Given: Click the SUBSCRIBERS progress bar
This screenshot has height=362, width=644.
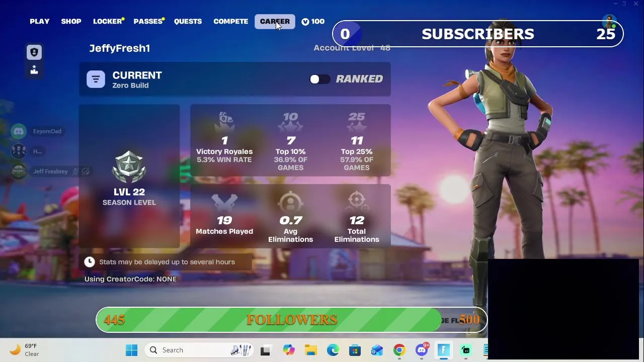Looking at the screenshot, I should 478,34.
